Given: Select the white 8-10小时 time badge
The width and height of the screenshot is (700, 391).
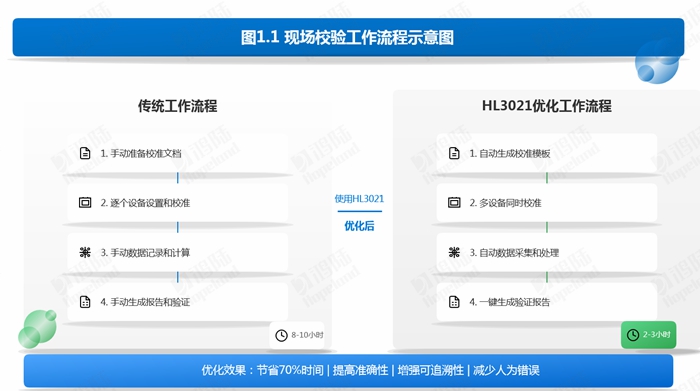Looking at the screenshot, I should point(297,335).
